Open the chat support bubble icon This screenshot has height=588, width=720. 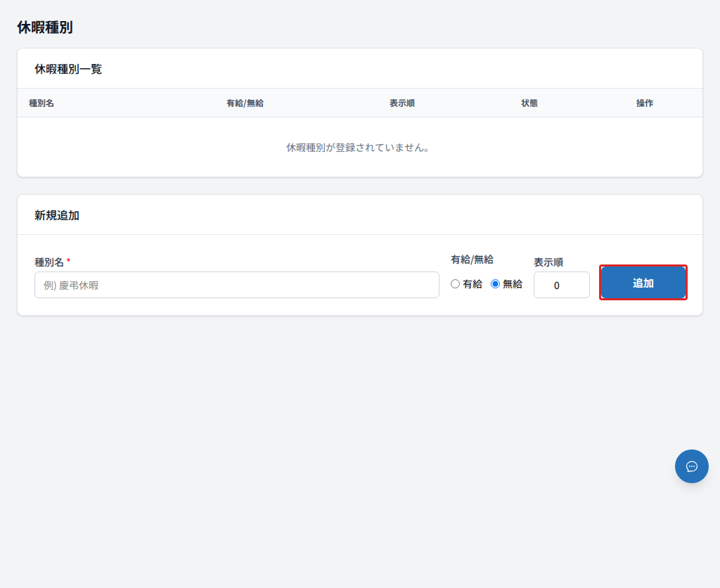[x=691, y=466]
